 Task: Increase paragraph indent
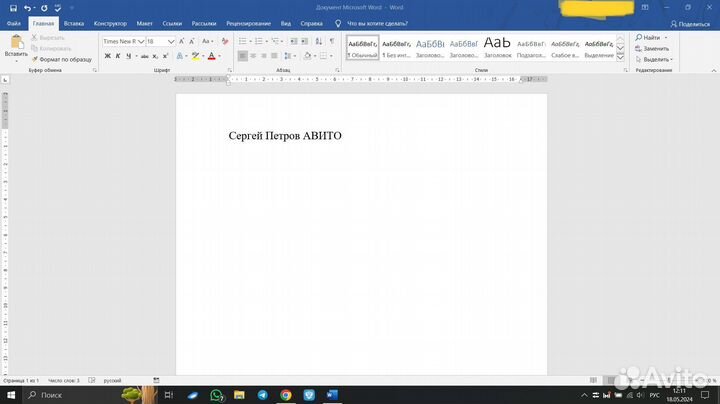(x=304, y=41)
